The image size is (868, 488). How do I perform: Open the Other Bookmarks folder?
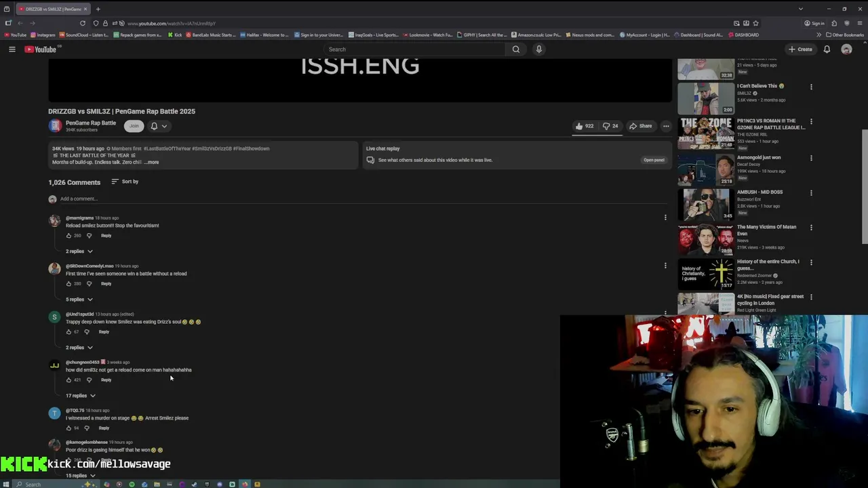[x=845, y=35]
